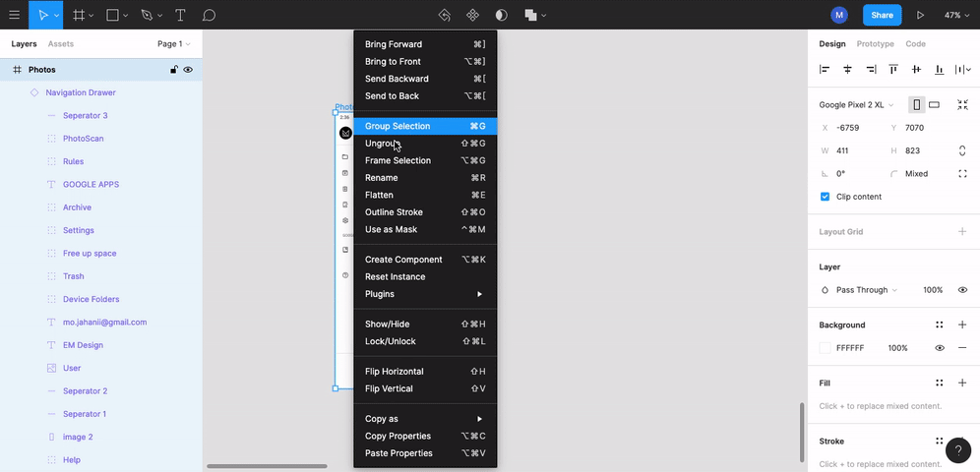Remove the FFFFFF background fill

pos(962,348)
